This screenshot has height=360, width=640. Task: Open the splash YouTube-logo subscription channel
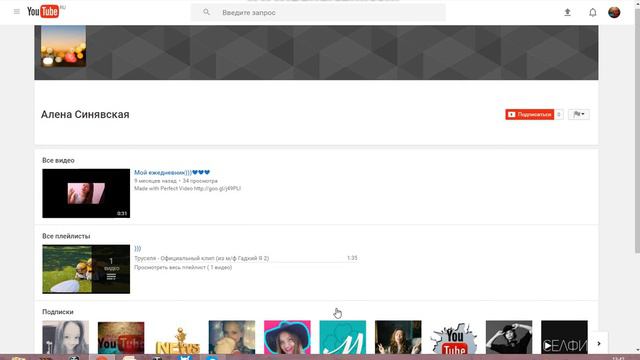(453, 337)
